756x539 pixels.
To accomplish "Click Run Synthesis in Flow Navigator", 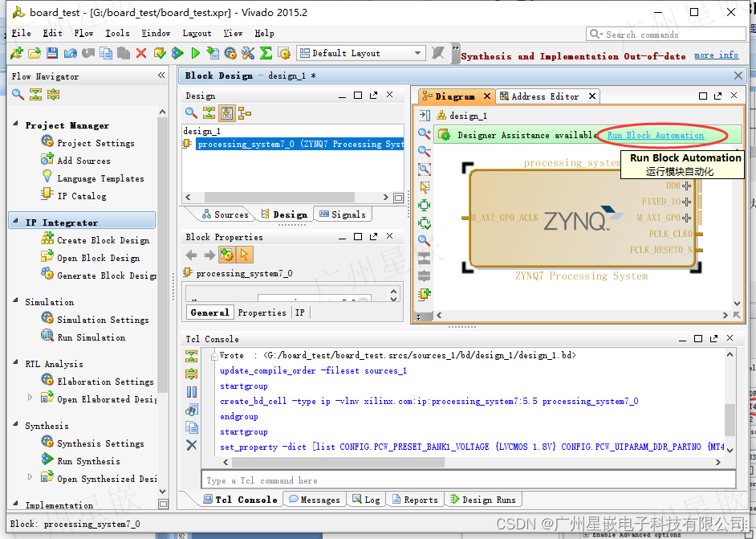I will pyautogui.click(x=81, y=461).
